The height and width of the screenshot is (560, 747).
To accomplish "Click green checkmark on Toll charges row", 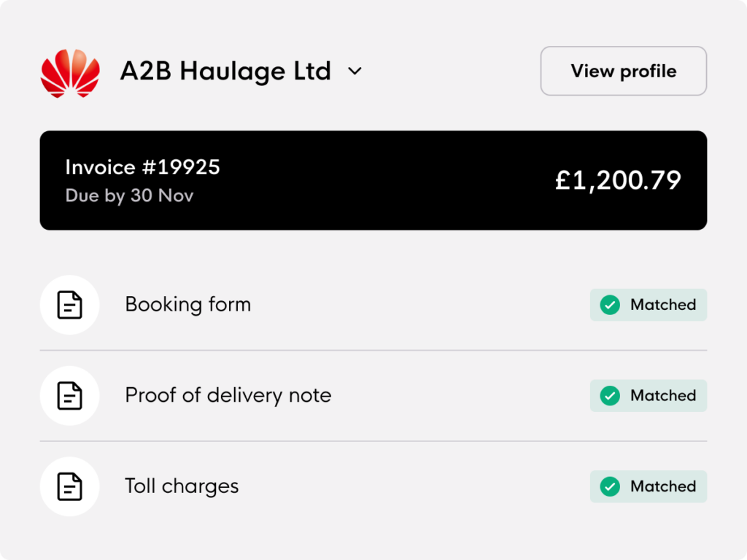I will [x=610, y=486].
